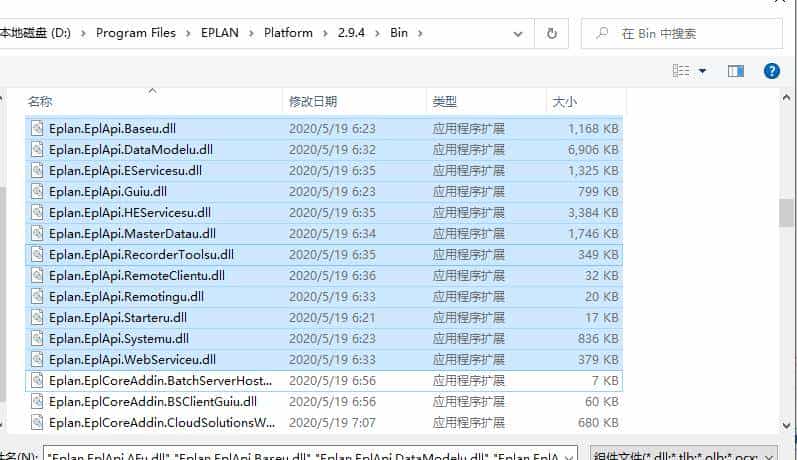
Task: Refresh the Bin folder view
Action: tap(551, 34)
